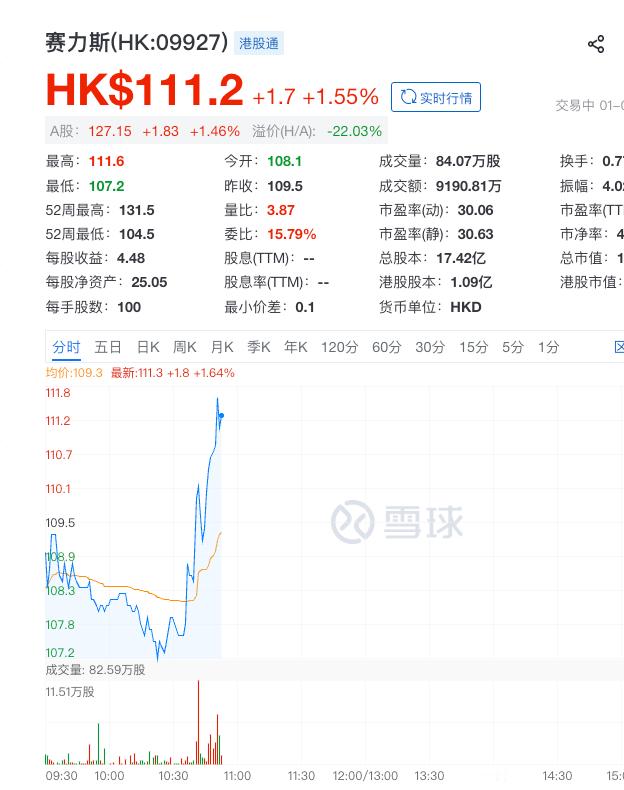Click the 昨收 value 109.5

tap(285, 186)
